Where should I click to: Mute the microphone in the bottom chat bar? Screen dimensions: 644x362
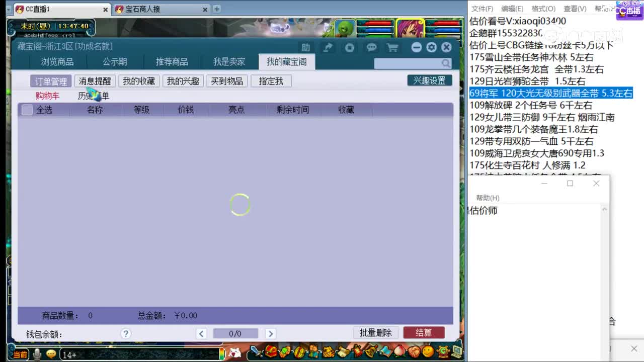click(36, 353)
